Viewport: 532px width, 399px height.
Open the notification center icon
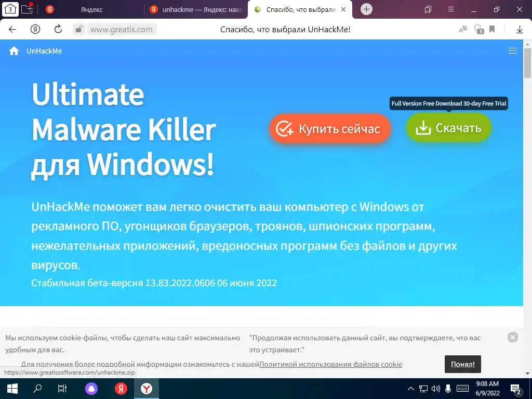pos(516,389)
